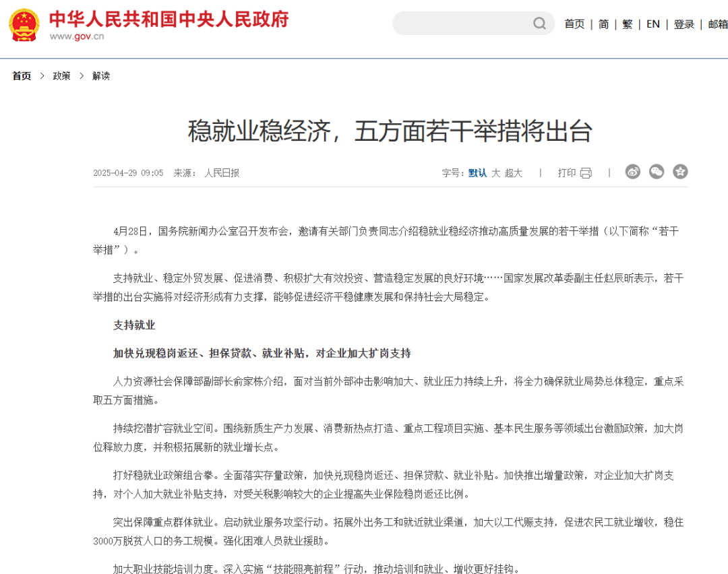The image size is (728, 574).
Task: Share article via WeChat icon
Action: tap(657, 172)
